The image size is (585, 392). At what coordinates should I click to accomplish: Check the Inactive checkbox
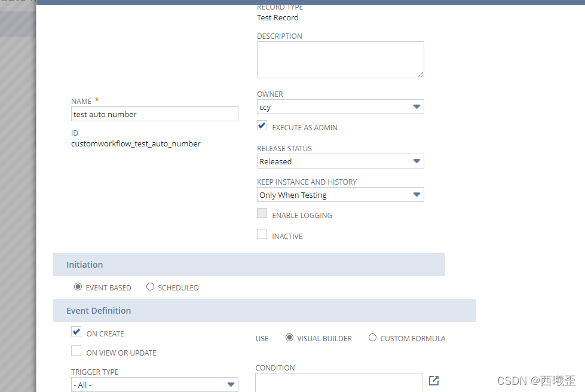click(262, 234)
